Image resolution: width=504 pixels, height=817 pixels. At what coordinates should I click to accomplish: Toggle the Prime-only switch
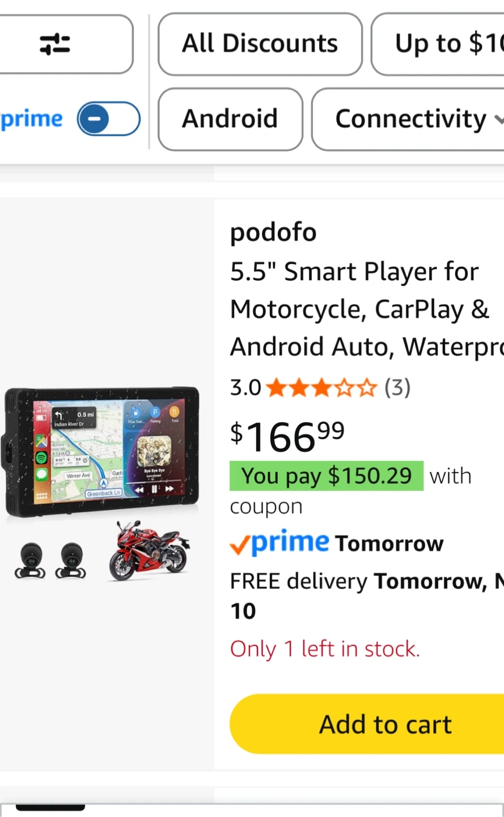click(x=108, y=119)
